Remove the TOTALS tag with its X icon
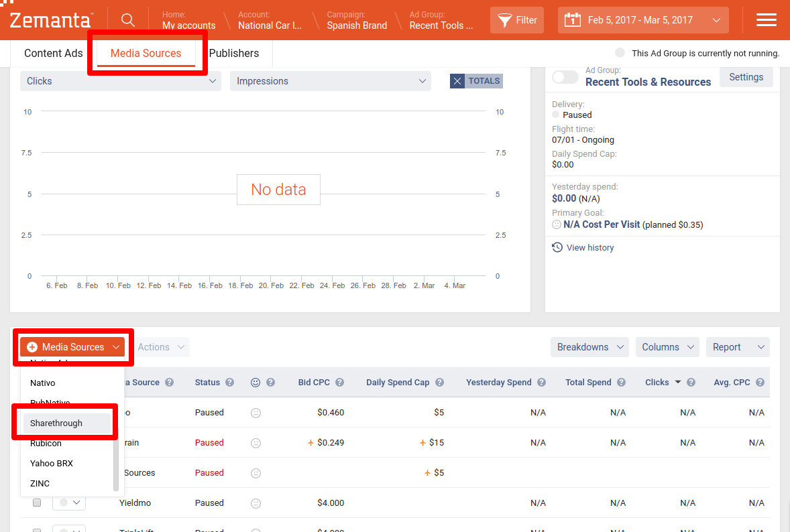The width and height of the screenshot is (790, 532). (457, 81)
